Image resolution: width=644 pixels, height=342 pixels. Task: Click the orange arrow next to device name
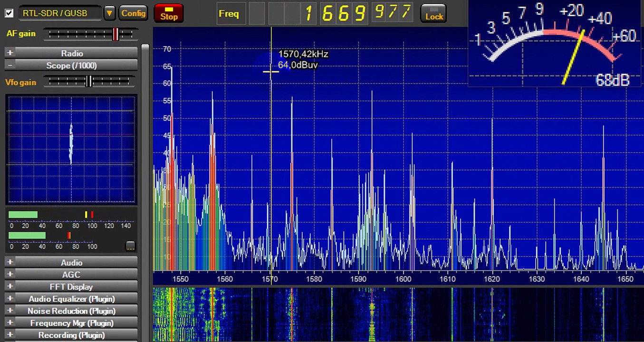(110, 13)
